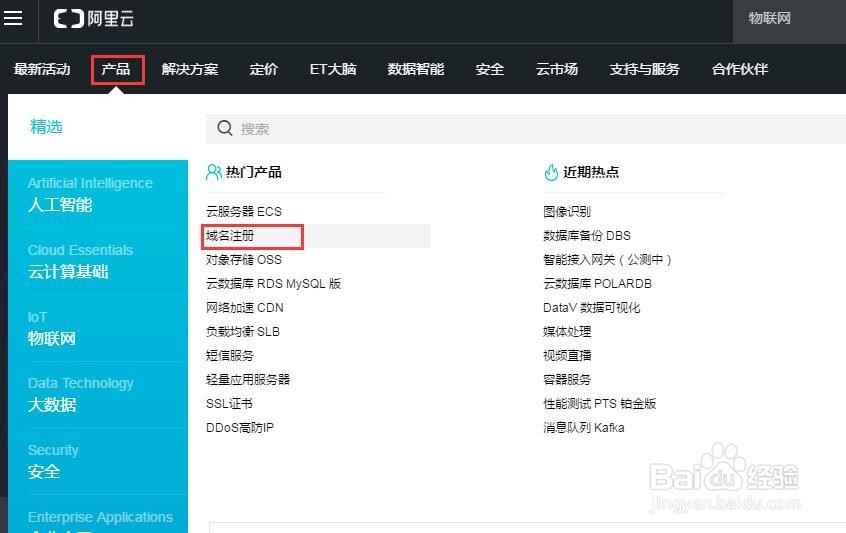Open 对象存储 OSS link
Viewport: 846px width, 533px height.
tap(244, 259)
